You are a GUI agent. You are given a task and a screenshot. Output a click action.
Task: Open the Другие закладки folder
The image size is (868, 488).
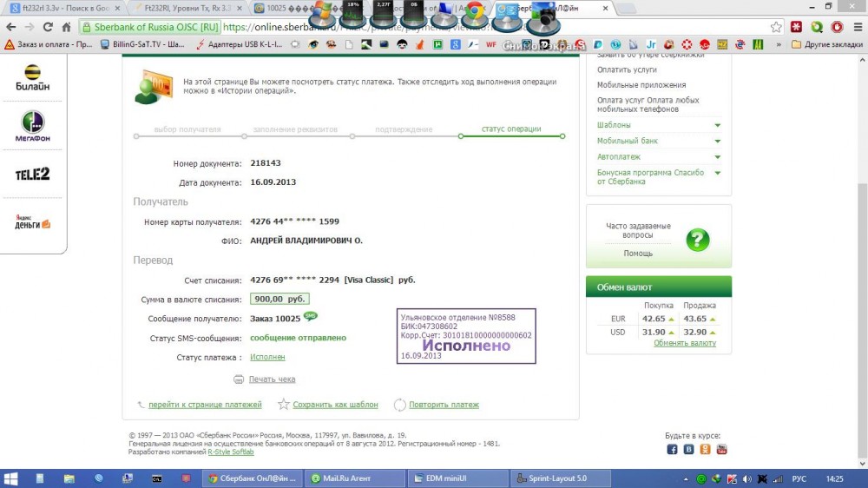(827, 44)
